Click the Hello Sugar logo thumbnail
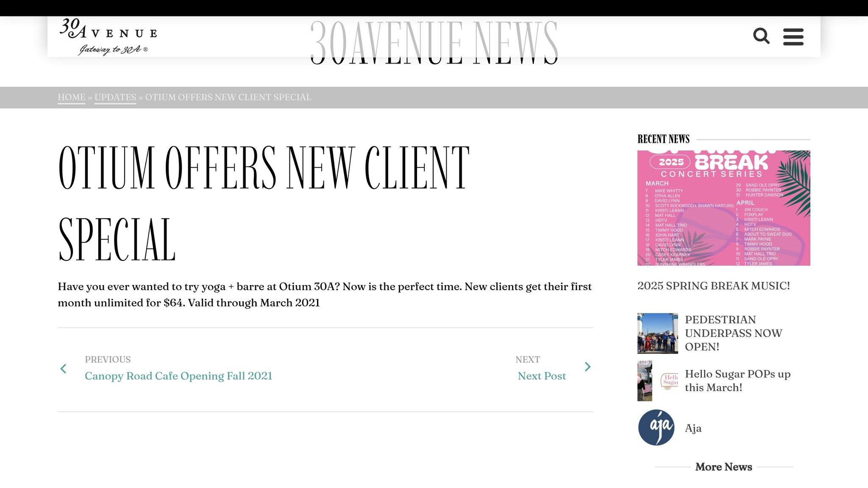Image resolution: width=868 pixels, height=488 pixels. coord(669,380)
